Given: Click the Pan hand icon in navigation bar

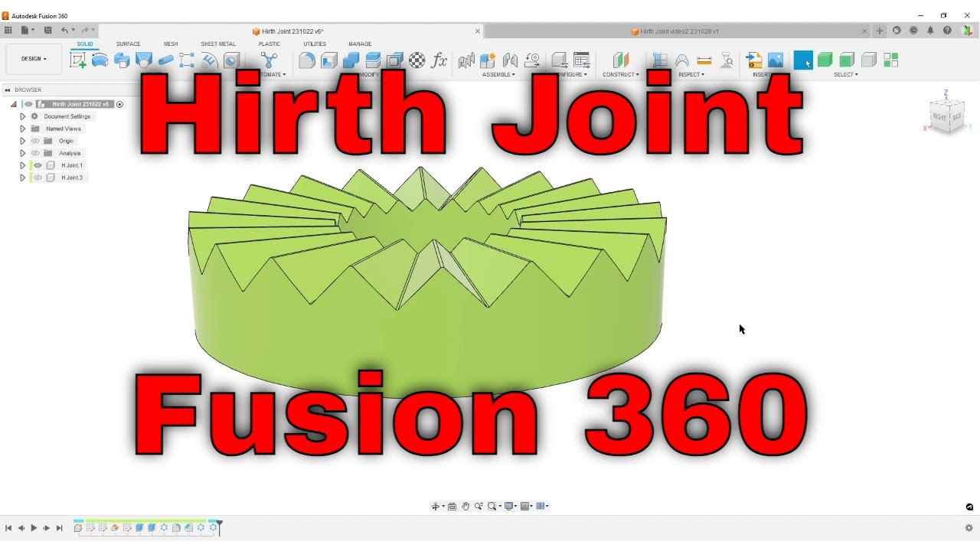Looking at the screenshot, I should pos(465,506).
